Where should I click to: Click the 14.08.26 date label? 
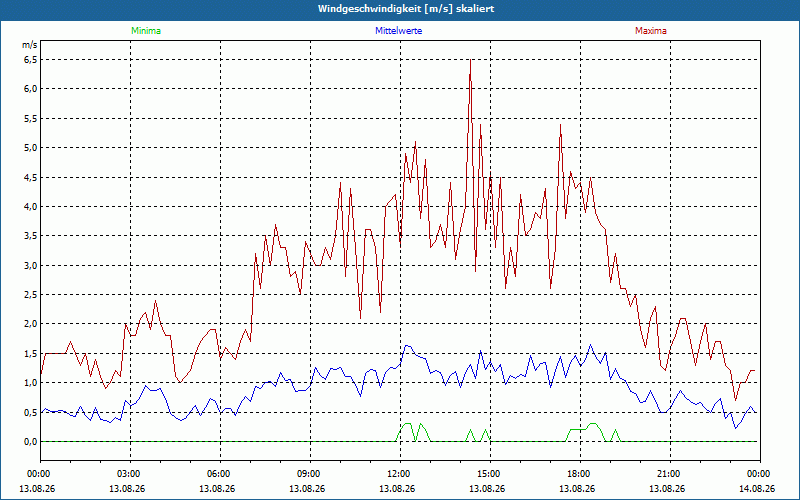(x=757, y=488)
